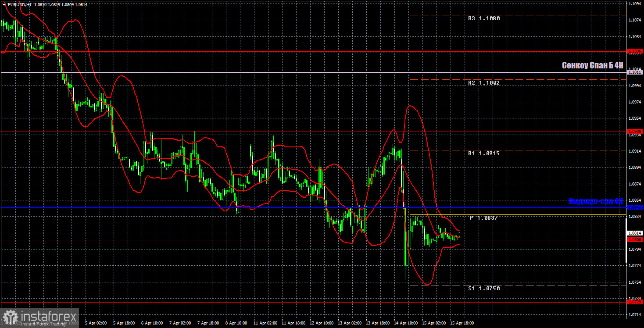
Task: Click the current price tag 1.0814
Action: click(x=635, y=233)
